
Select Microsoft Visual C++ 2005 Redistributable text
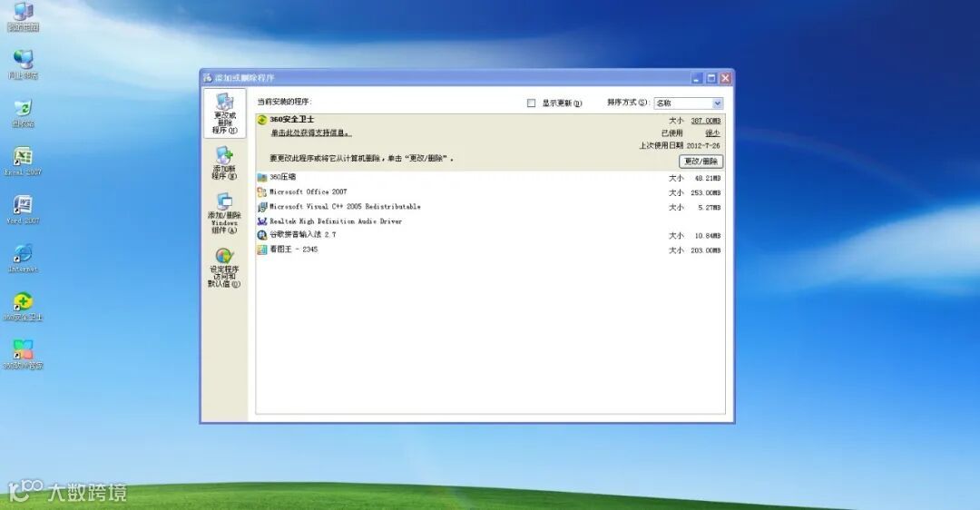[345, 207]
